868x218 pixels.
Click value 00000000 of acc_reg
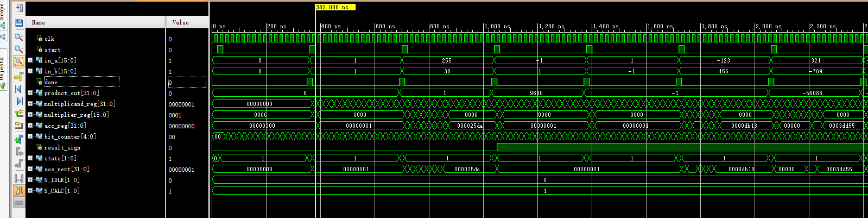[181, 126]
